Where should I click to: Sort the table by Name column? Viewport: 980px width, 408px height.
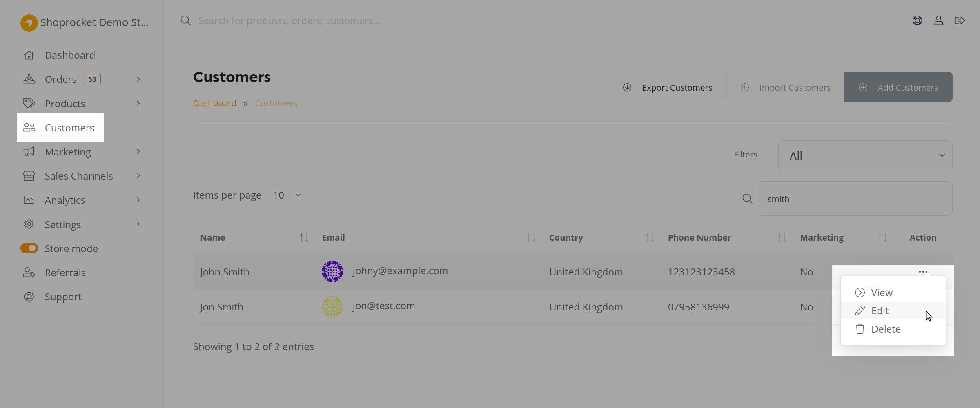pos(303,237)
